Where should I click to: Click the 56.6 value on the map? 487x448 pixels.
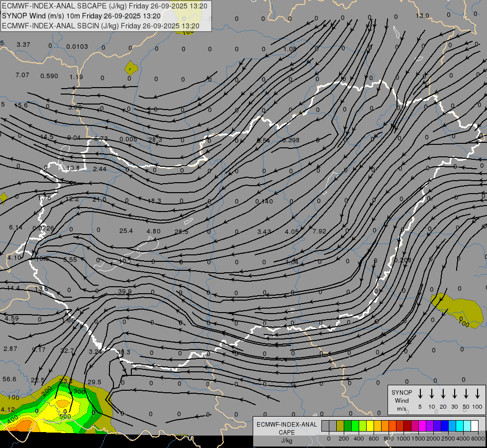pos(9,379)
